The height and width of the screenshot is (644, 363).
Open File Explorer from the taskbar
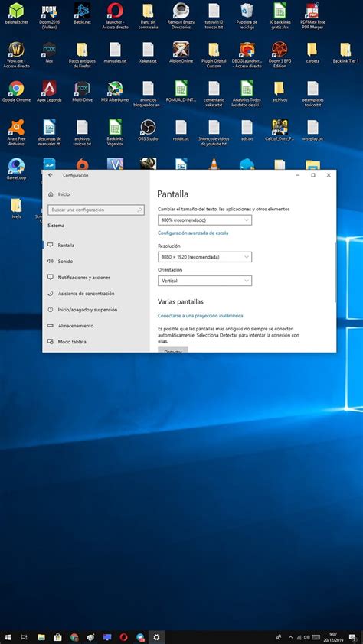(41, 637)
